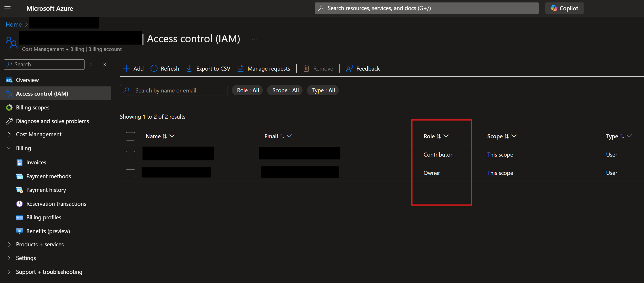Viewport: 644px width, 283px height.
Task: Click the Feedback person icon
Action: pyautogui.click(x=349, y=68)
